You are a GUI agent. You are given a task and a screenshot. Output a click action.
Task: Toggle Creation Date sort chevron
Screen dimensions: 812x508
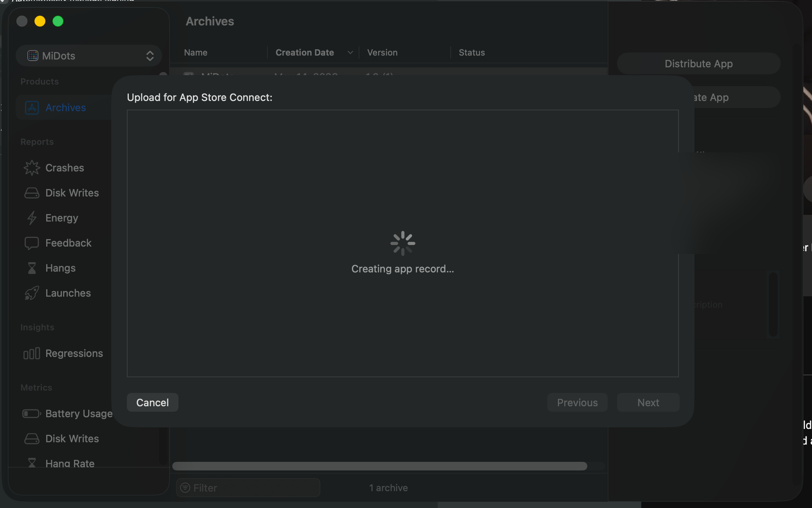[350, 52]
